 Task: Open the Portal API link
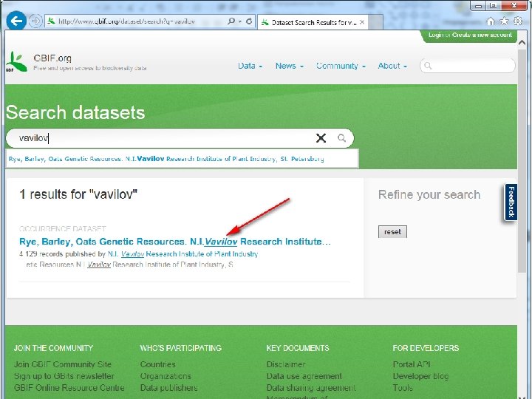[x=412, y=364]
